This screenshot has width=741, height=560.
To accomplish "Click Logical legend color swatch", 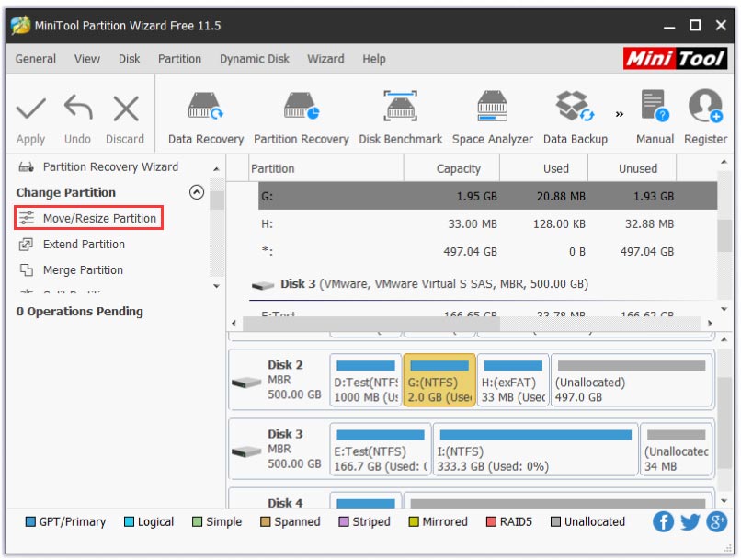I will point(129,521).
